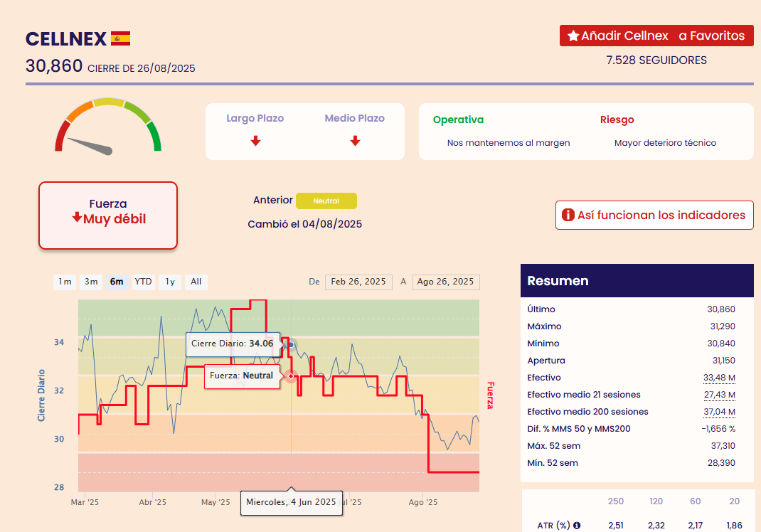The image size is (761, 532).
Task: Click the Miercoles, 4 Jun 2025 date tooltip
Action: pos(291,502)
